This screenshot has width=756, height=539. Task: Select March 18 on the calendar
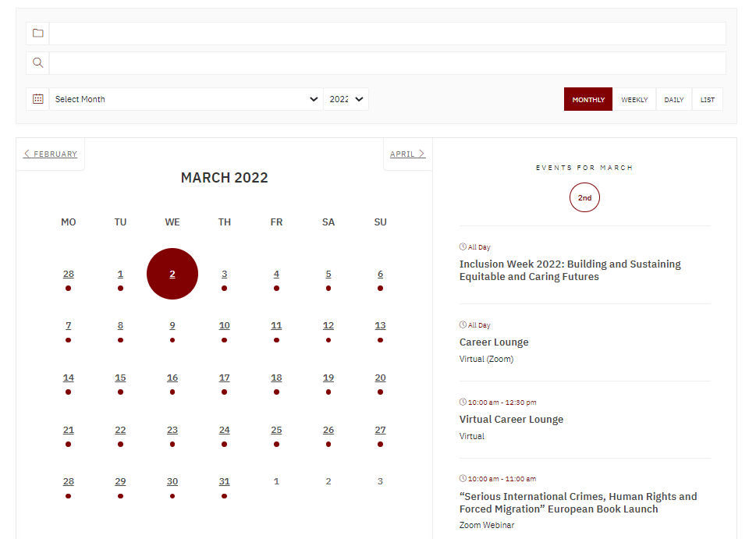pyautogui.click(x=276, y=378)
